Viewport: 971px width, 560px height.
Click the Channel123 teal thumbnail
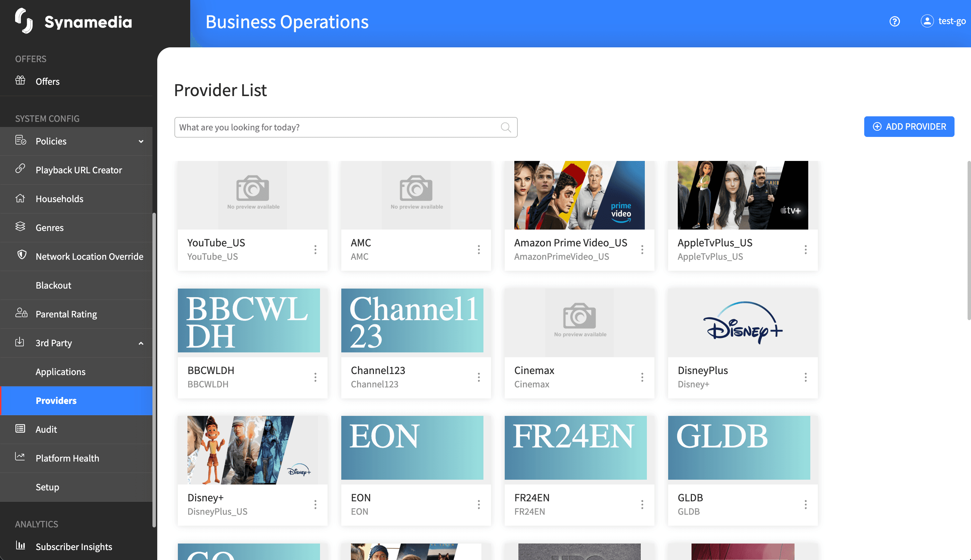(412, 320)
